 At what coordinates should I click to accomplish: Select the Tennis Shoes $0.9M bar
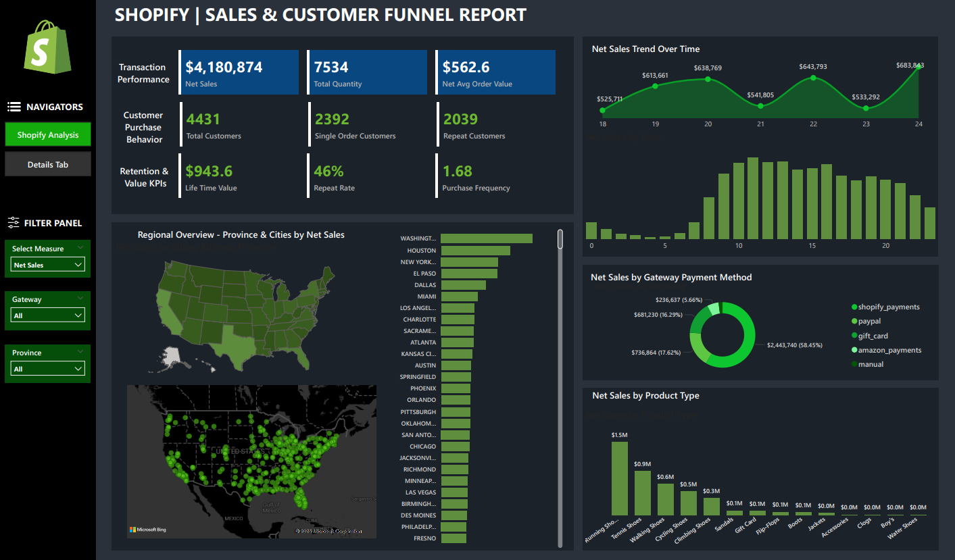coord(643,493)
